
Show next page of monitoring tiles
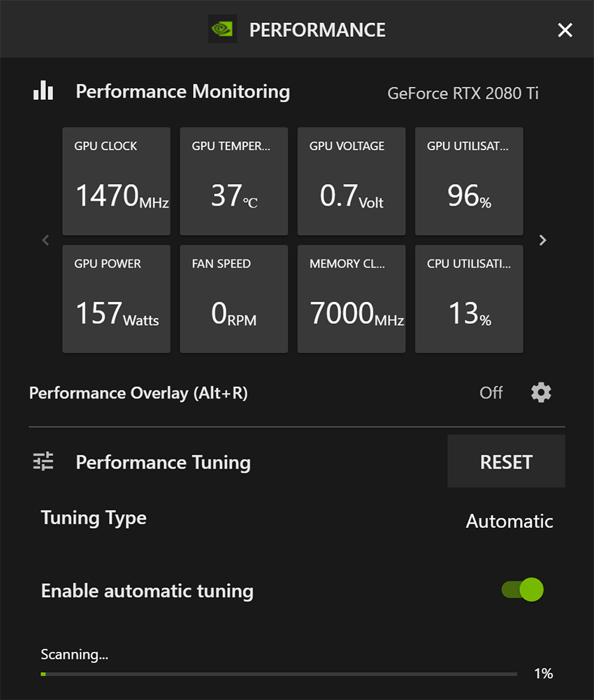click(x=543, y=240)
